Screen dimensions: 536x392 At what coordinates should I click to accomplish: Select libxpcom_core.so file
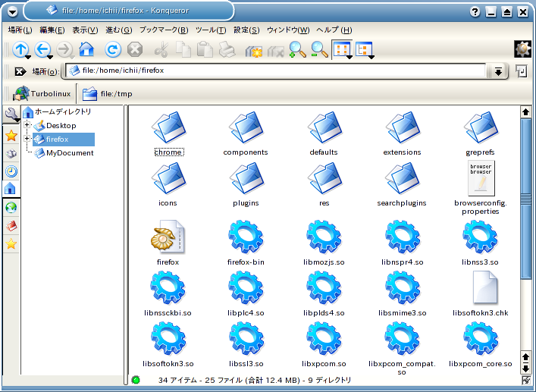coord(481,344)
